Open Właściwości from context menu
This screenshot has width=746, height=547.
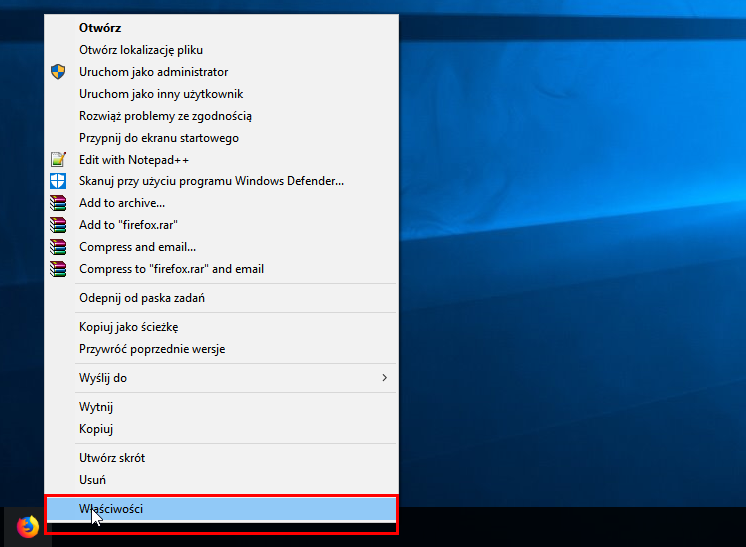(x=221, y=508)
